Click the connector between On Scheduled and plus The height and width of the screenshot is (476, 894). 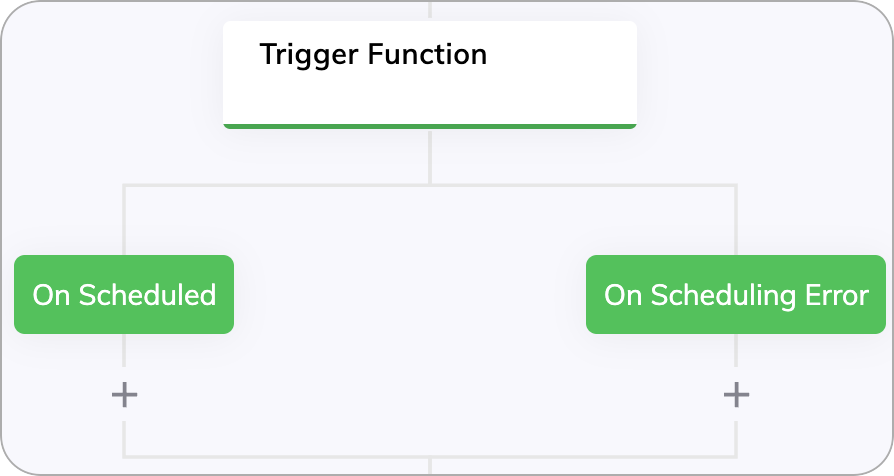click(x=124, y=350)
